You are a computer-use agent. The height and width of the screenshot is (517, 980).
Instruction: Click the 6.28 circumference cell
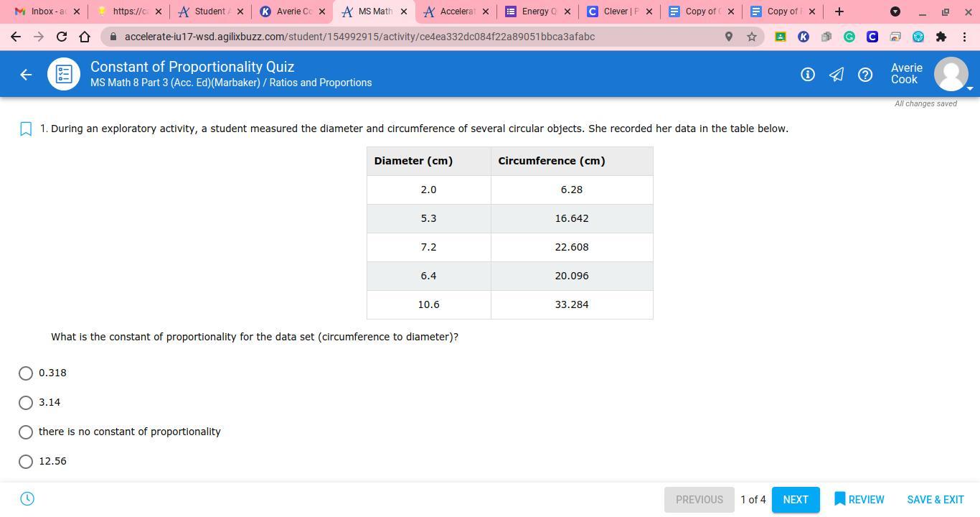572,190
